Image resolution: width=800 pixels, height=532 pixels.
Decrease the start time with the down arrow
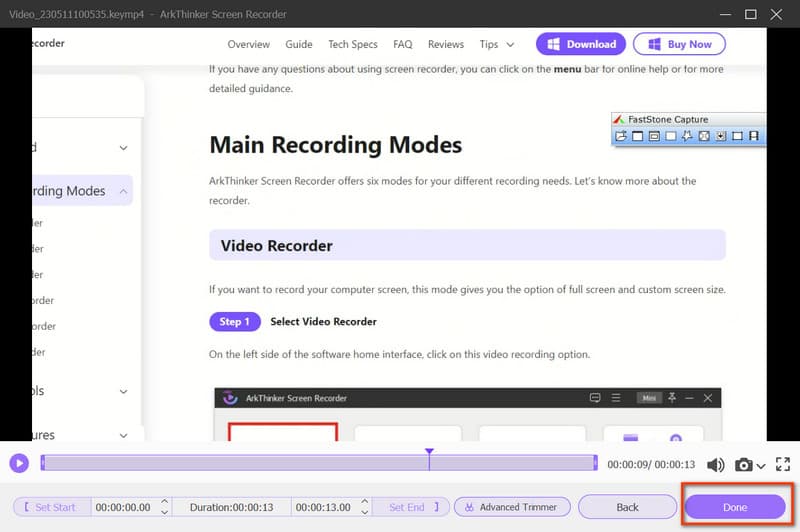pyautogui.click(x=165, y=512)
